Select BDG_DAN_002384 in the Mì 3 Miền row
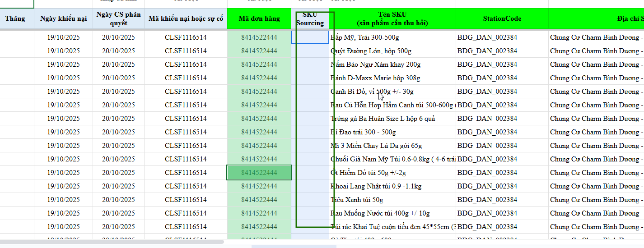 point(502,146)
